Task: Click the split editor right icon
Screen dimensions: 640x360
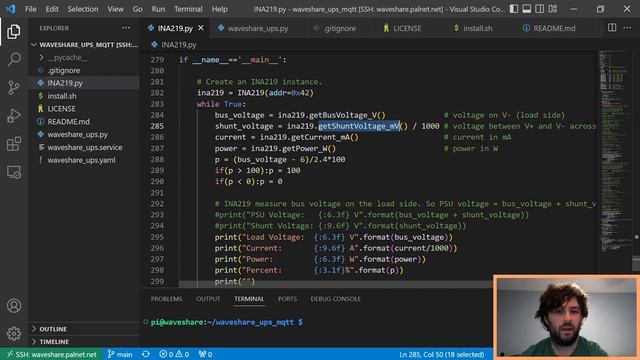Action: click(611, 28)
